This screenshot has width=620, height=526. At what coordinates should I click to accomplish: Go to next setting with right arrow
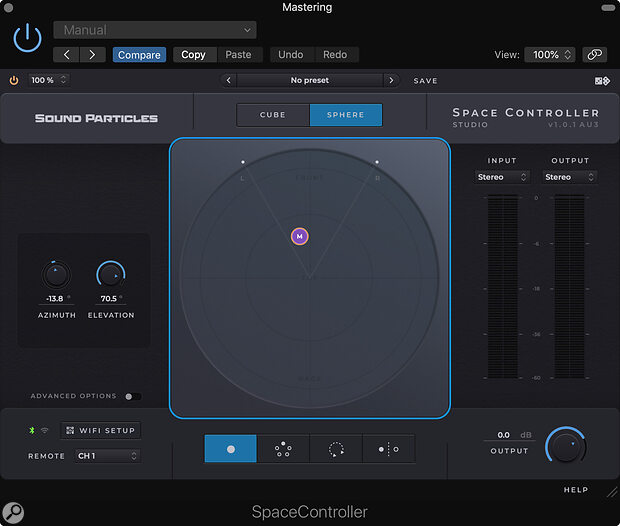pos(93,55)
